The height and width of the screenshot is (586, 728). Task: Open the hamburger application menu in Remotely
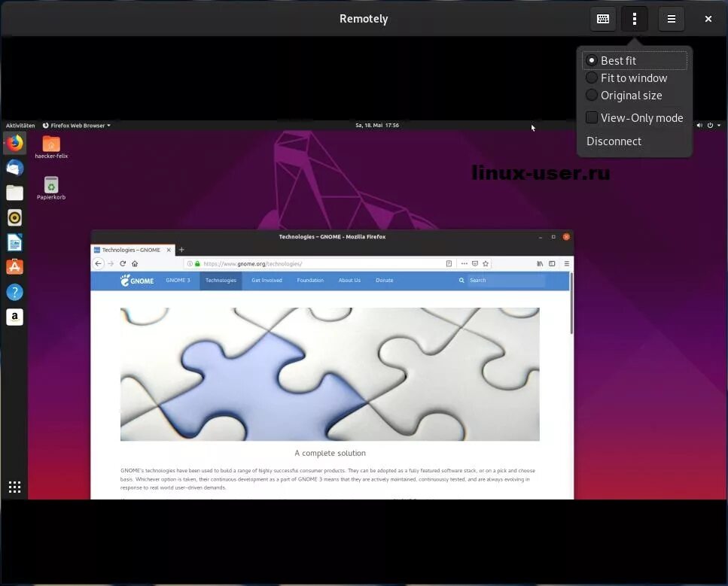672,19
